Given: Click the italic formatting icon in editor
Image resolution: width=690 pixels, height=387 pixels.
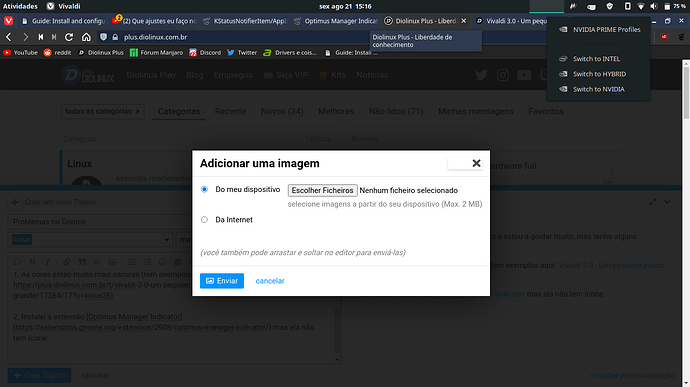Looking at the screenshot, I should pyautogui.click(x=48, y=262).
